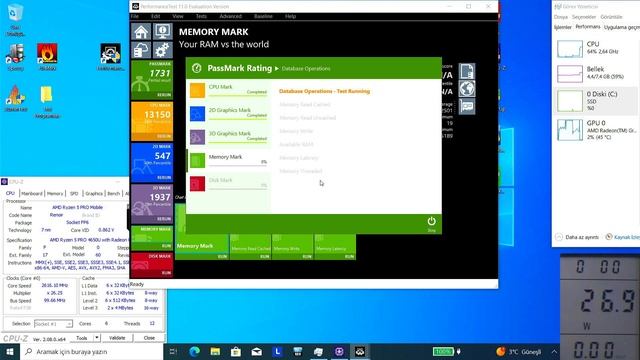This screenshot has width=640, height=360.
Task: Open Microsoft Store from taskbar
Action: click(236, 351)
